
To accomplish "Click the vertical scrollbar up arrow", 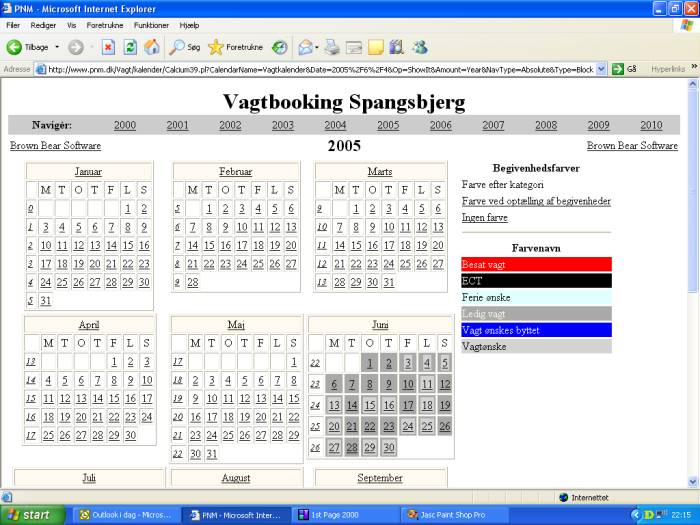I will [x=693, y=83].
